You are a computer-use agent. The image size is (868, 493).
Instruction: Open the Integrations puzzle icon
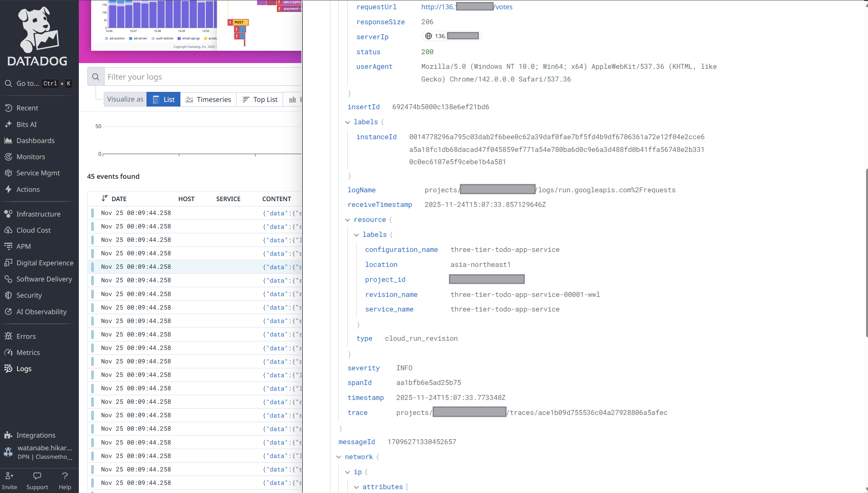coord(8,435)
